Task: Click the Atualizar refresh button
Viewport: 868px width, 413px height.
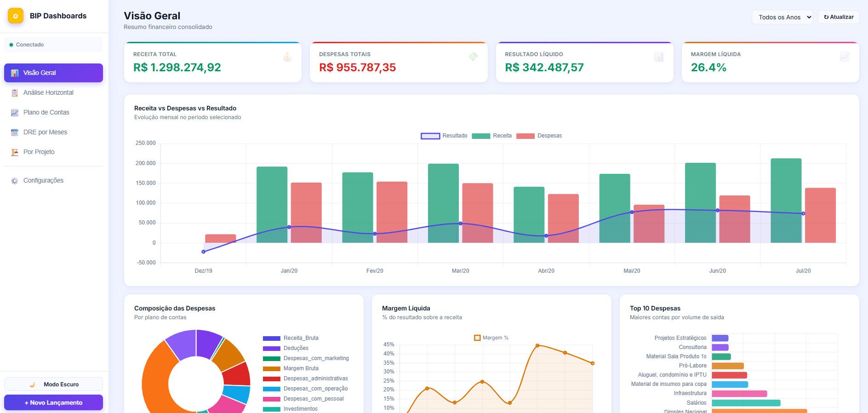Action: 839,17
